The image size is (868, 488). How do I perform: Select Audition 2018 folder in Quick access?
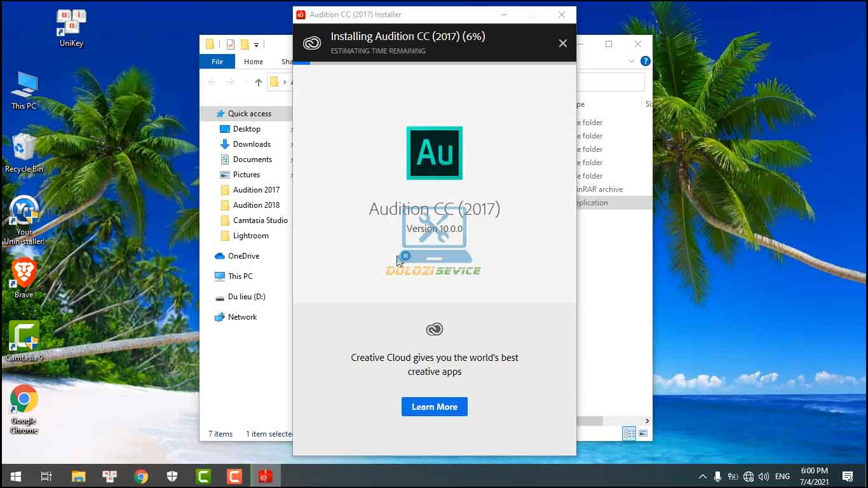coord(256,205)
